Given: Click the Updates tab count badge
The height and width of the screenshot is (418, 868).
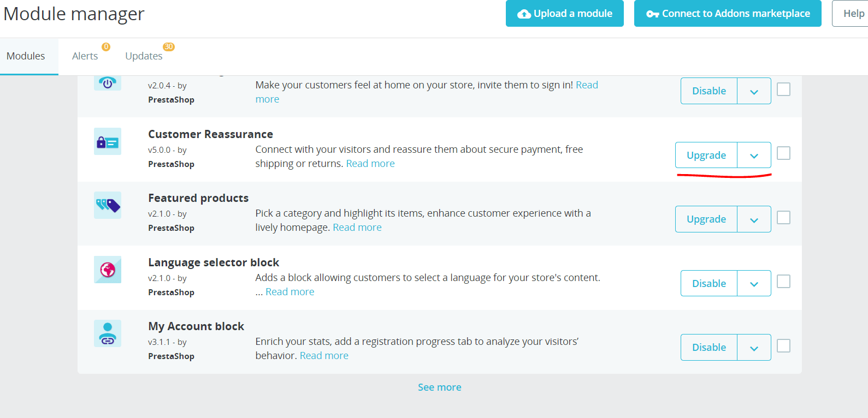Looking at the screenshot, I should point(169,47).
